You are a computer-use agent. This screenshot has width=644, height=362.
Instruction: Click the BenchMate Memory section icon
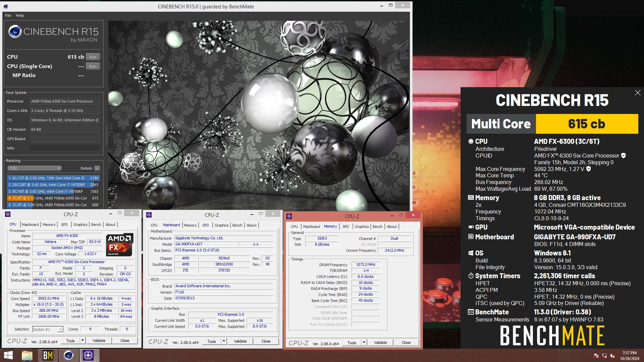click(x=471, y=198)
